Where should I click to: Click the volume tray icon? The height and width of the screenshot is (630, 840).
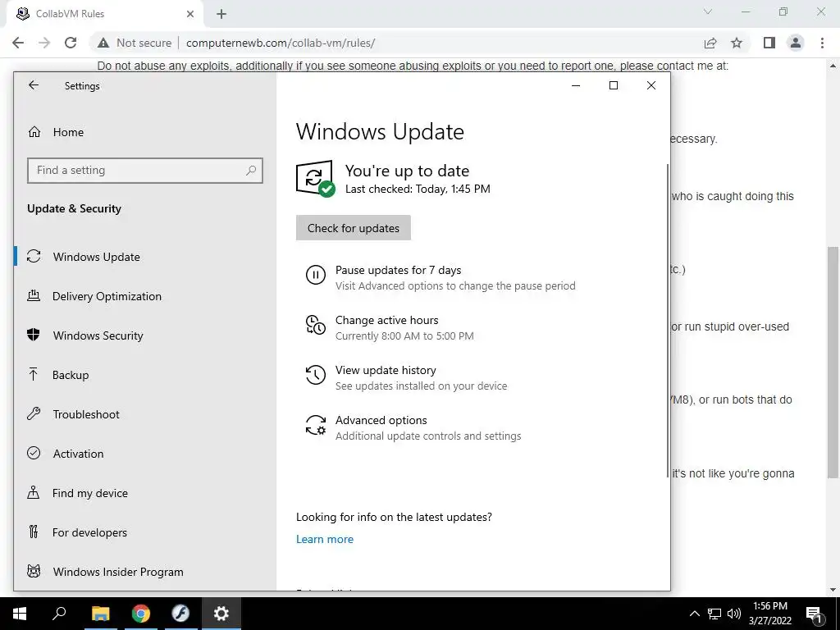point(734,614)
